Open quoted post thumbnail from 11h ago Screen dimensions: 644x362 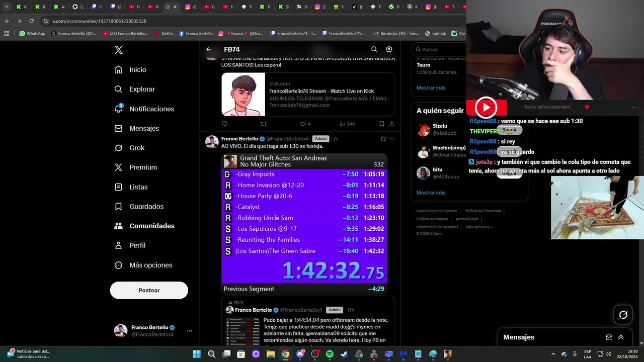243,330
